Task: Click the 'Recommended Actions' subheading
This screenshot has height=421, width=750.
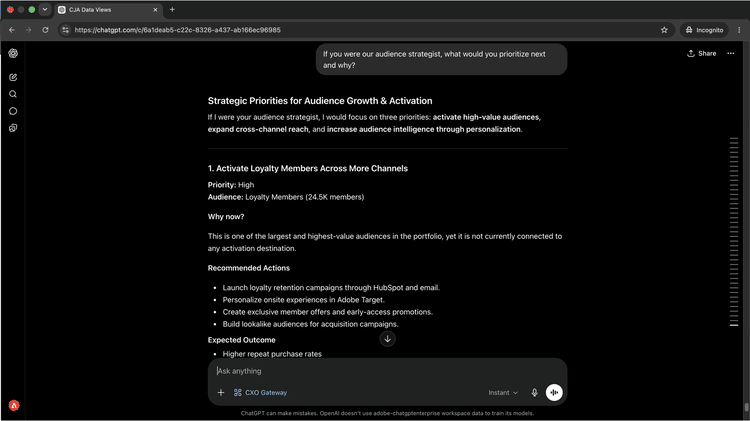Action: [x=249, y=268]
